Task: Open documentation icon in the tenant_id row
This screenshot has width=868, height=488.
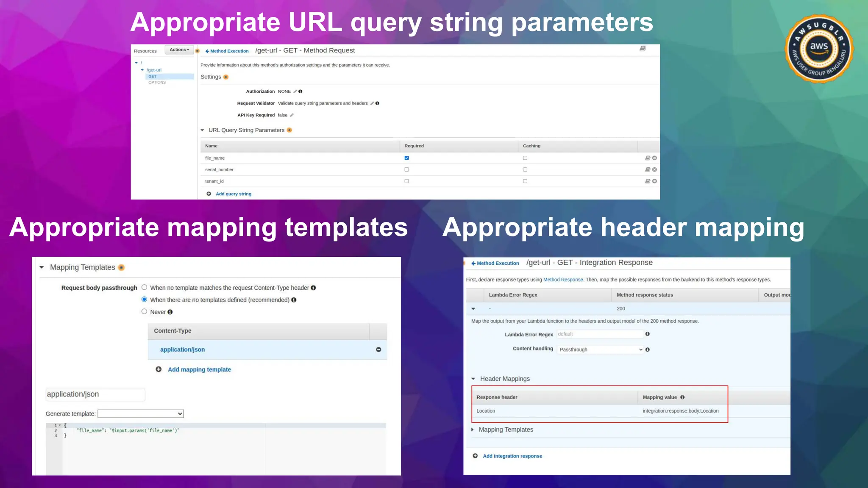Action: (x=648, y=181)
